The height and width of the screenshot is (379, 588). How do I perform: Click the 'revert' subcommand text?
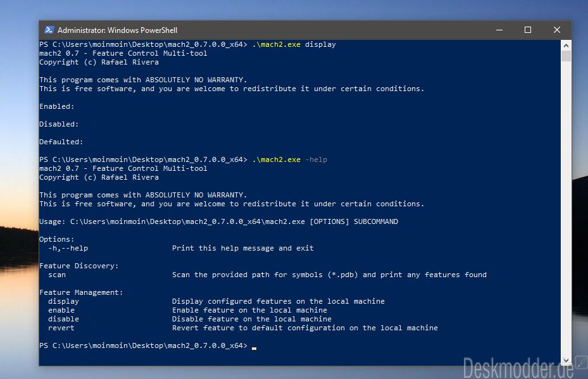(x=61, y=328)
